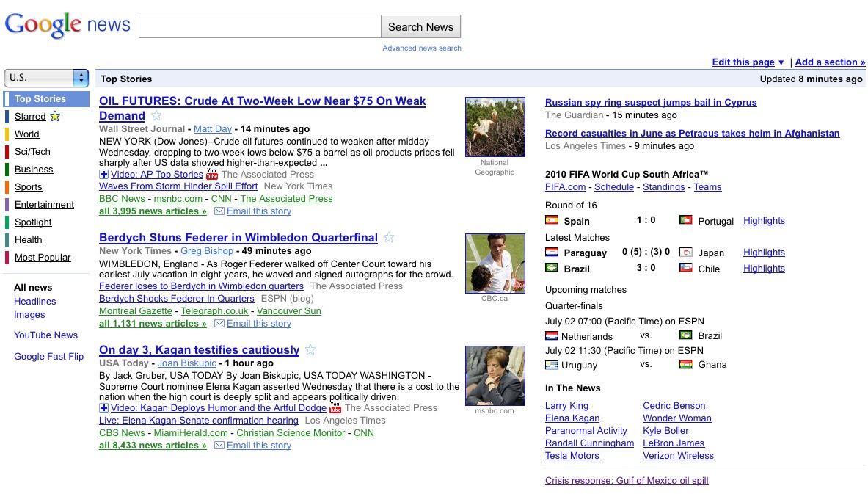Open the World Cup Standings link
The image size is (868, 494).
tap(664, 187)
